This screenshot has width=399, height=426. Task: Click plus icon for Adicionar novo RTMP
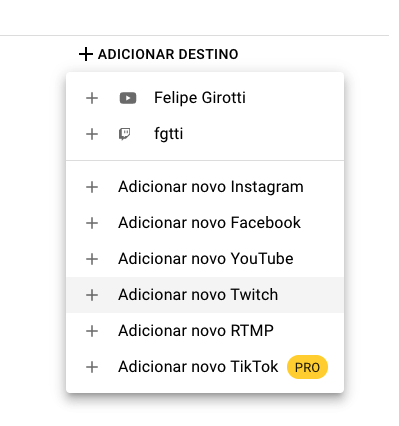[x=92, y=331]
